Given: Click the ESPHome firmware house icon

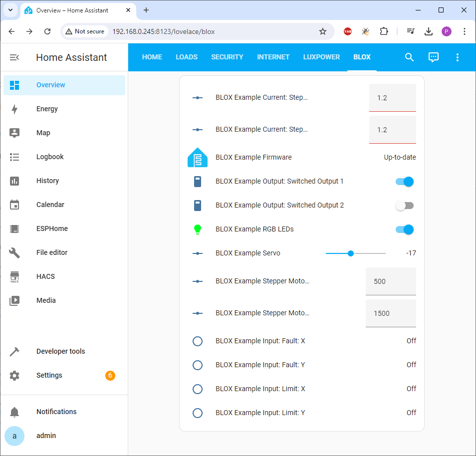Looking at the screenshot, I should pyautogui.click(x=198, y=157).
